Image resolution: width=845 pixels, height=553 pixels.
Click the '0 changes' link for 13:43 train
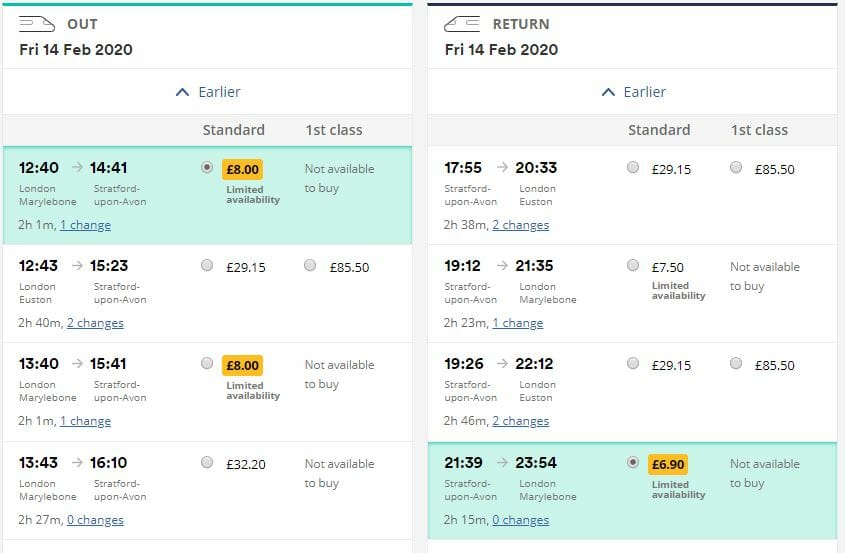click(x=95, y=520)
